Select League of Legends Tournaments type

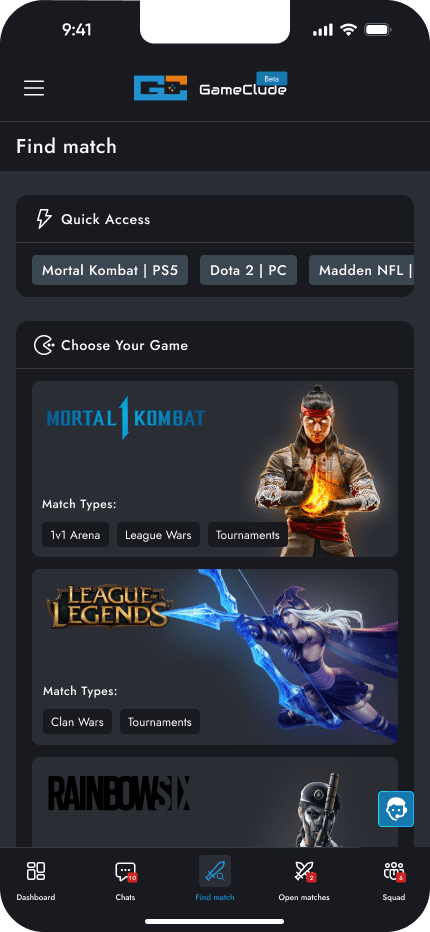pyautogui.click(x=160, y=722)
